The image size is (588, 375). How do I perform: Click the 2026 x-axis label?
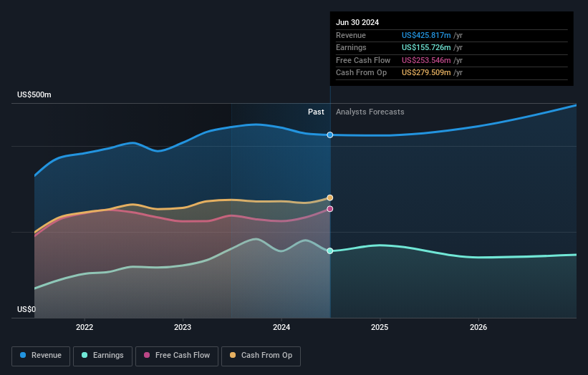pos(478,328)
